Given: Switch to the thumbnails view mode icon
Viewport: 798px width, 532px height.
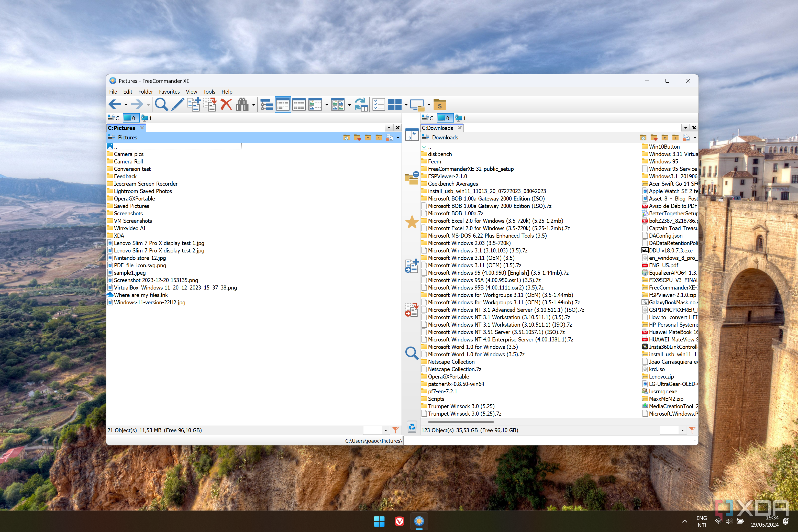Looking at the screenshot, I should point(338,105).
